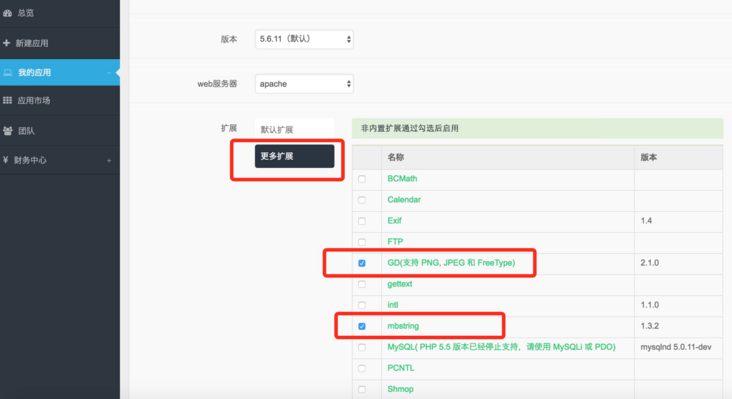Select 我的应用 in the sidebar
Image resolution: width=732 pixels, height=399 pixels.
pyautogui.click(x=60, y=72)
